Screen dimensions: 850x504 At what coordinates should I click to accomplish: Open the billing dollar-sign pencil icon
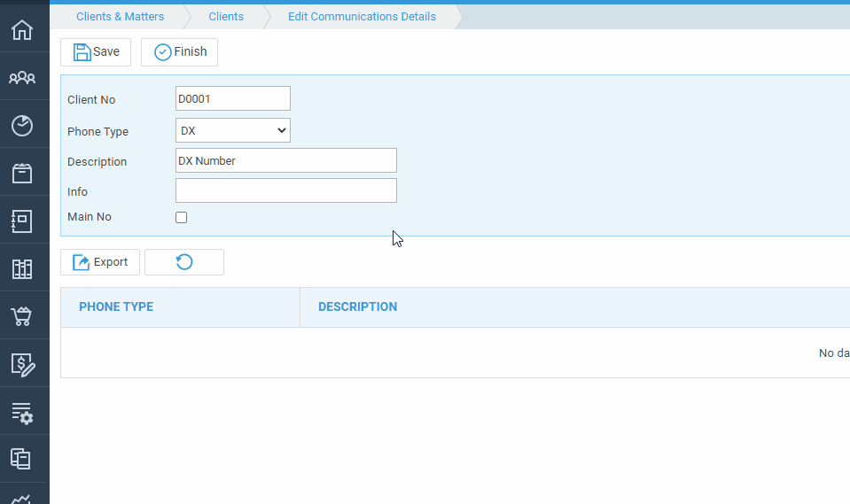coord(23,365)
